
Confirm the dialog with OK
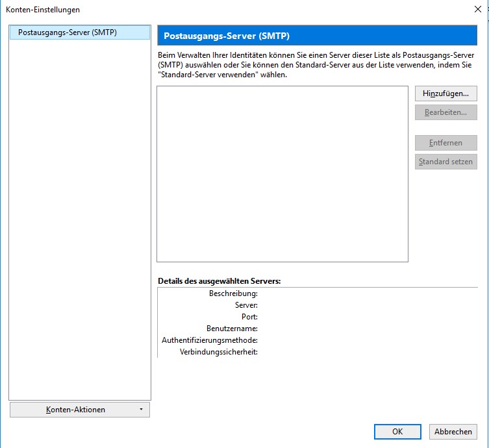coord(397,431)
